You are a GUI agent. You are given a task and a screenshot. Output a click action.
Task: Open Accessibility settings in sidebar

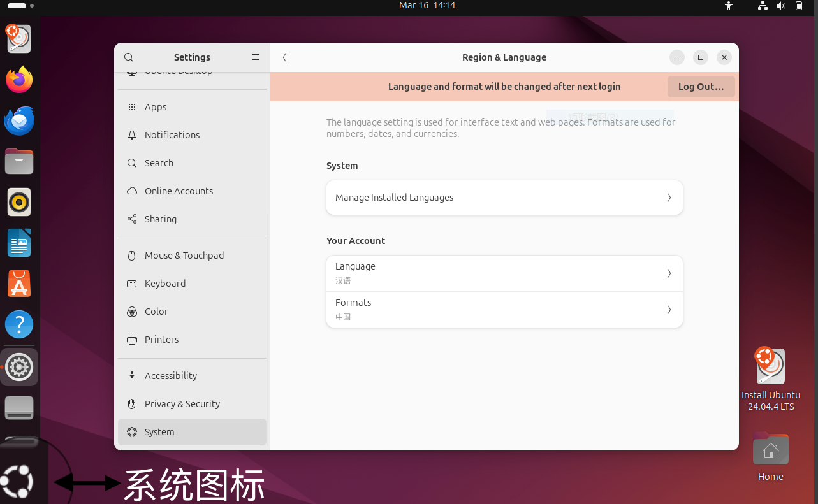tap(171, 376)
